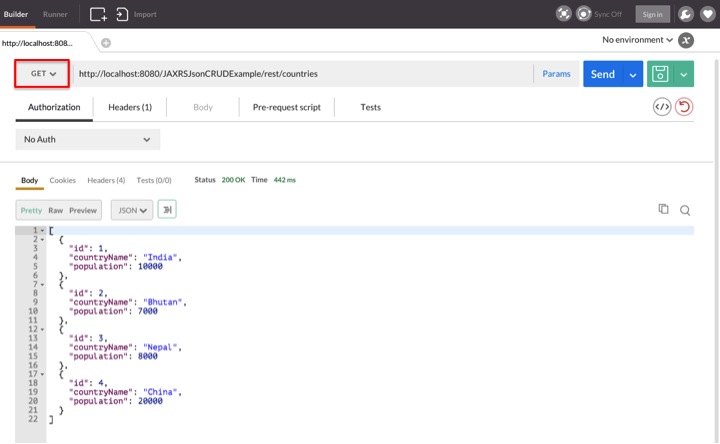Click the 442 ms time value
The image size is (720, 444).
tap(285, 180)
